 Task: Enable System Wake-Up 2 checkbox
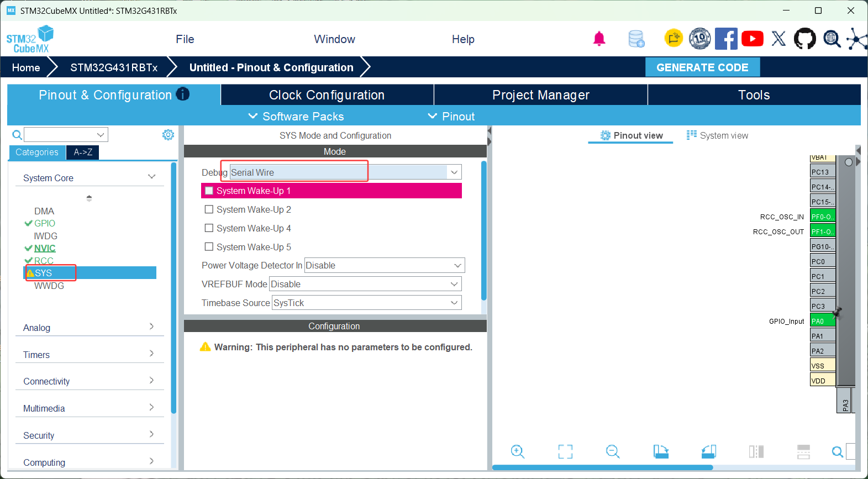tap(209, 209)
